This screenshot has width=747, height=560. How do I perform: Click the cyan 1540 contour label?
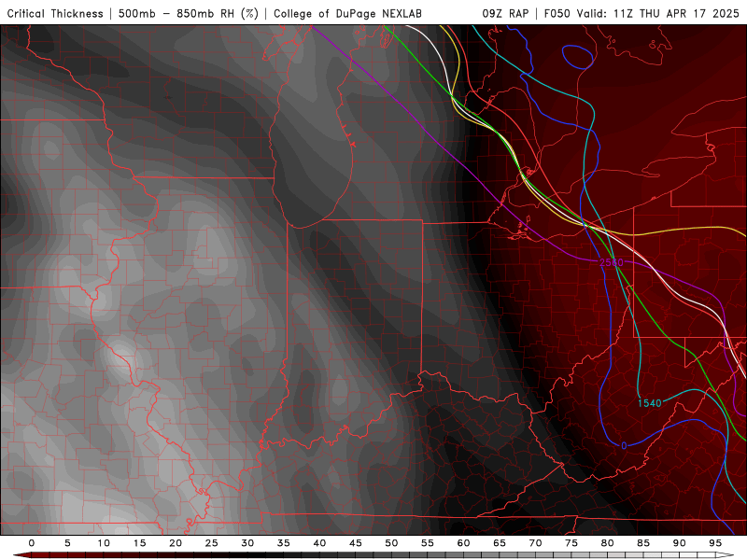pyautogui.click(x=650, y=403)
